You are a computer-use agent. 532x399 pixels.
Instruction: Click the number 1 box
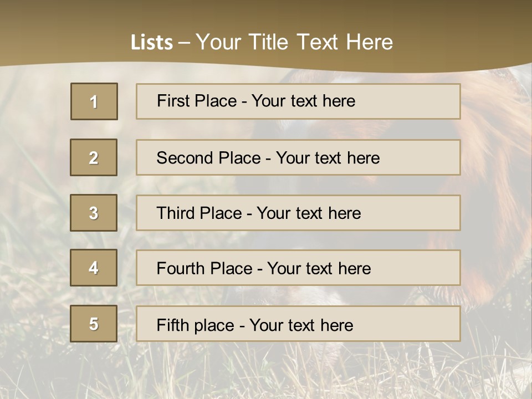pos(94,101)
